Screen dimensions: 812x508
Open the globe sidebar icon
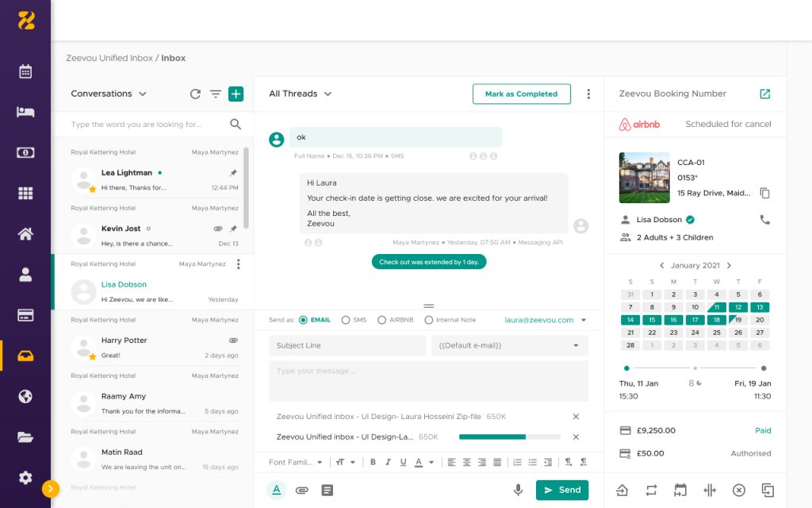click(25, 397)
